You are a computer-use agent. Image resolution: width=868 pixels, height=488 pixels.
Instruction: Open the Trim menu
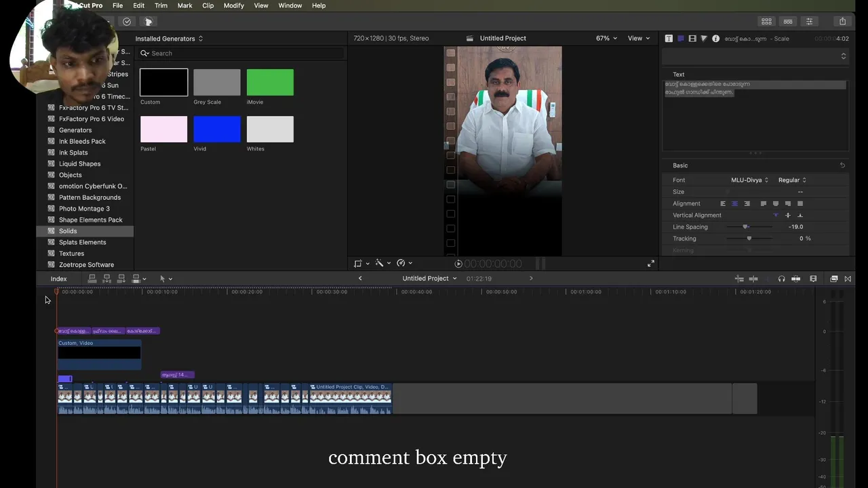tap(161, 5)
